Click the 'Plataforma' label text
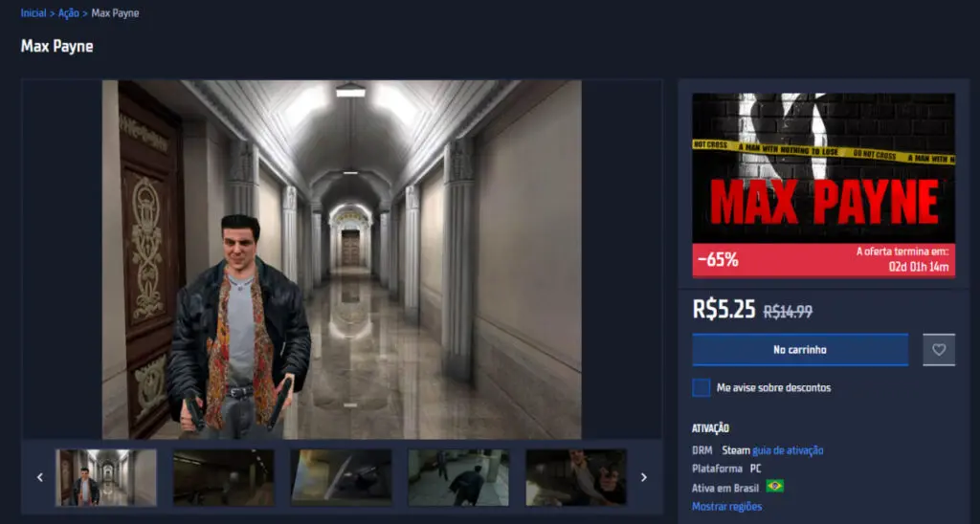This screenshot has height=524, width=980. click(717, 469)
